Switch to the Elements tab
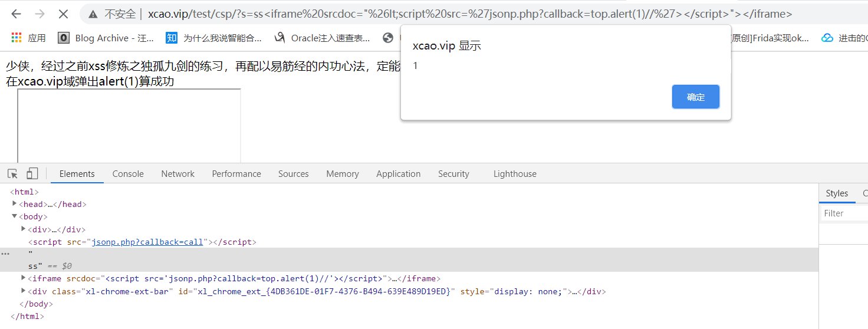This screenshot has width=868, height=329. [77, 174]
